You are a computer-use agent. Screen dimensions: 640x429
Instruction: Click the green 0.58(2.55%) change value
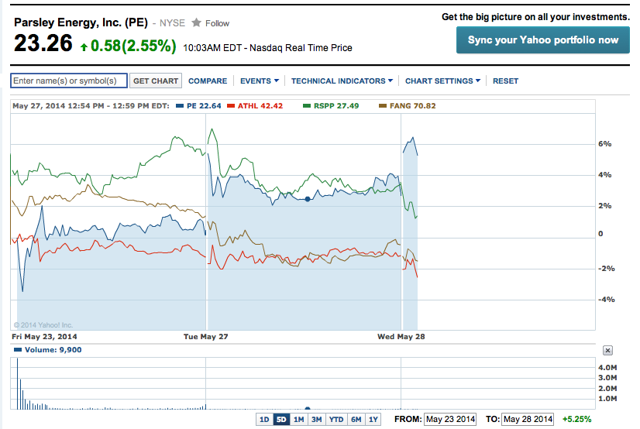coord(133,46)
